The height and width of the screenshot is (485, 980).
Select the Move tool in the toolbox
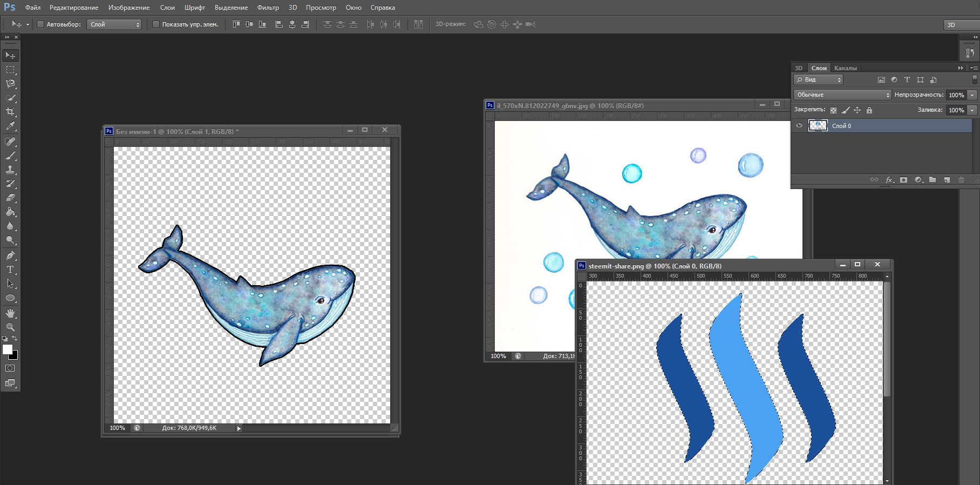coord(10,56)
